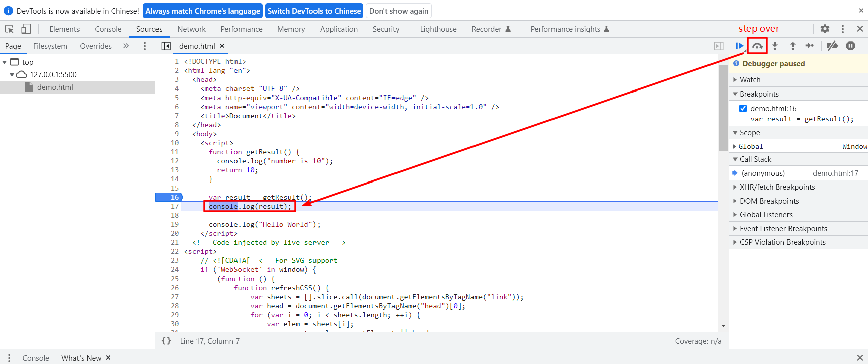
Task: Pretty print the source with braces icon
Action: coord(166,341)
